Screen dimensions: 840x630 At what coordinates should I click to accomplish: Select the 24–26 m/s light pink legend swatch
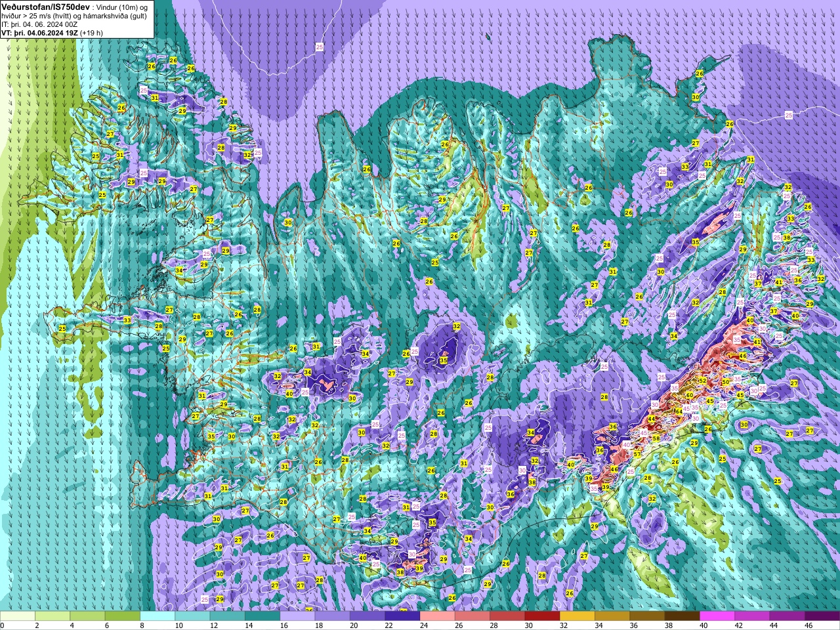[438, 616]
